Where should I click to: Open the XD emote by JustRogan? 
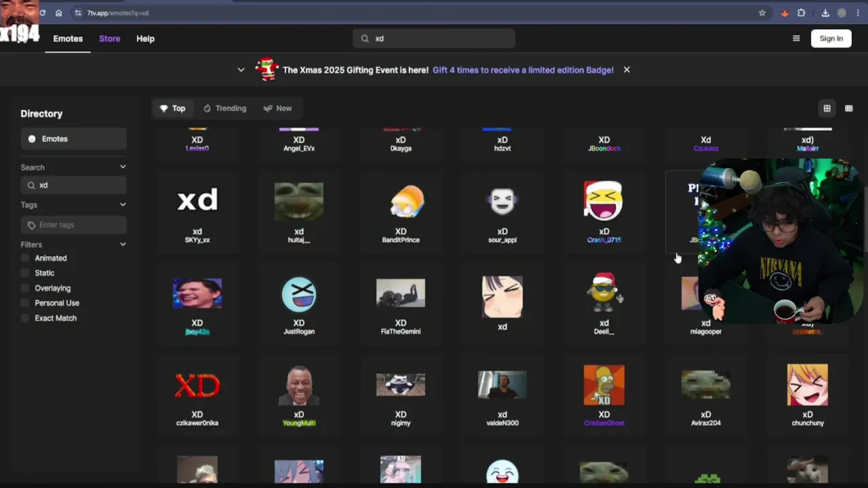(299, 303)
